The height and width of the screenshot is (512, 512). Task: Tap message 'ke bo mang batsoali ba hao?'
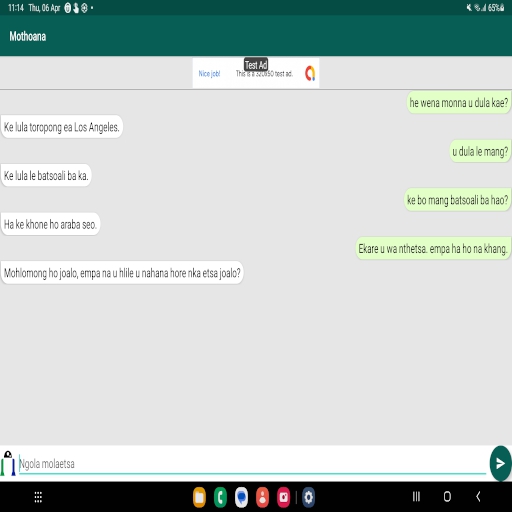[457, 200]
